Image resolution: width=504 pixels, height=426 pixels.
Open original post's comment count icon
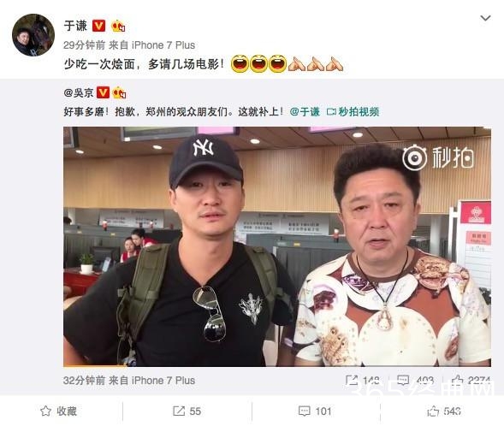click(x=403, y=381)
